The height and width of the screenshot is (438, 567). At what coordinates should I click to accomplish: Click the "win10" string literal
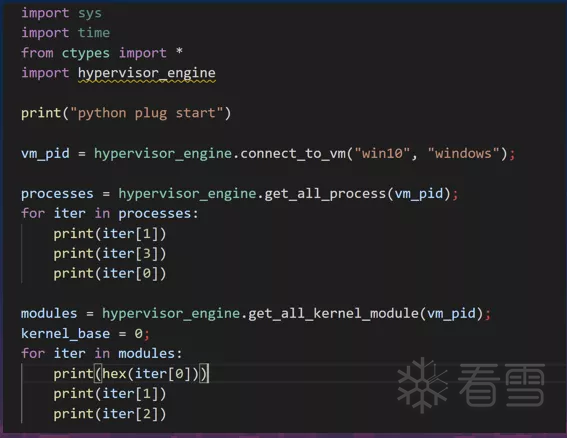pyautogui.click(x=383, y=154)
